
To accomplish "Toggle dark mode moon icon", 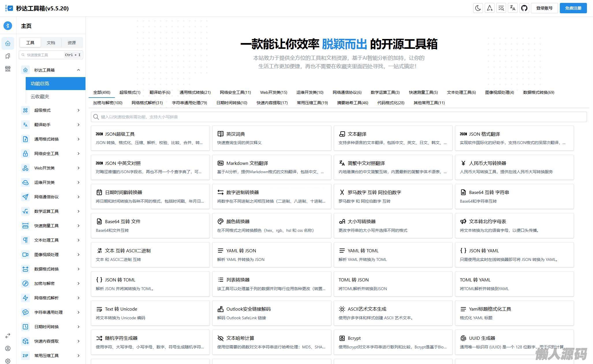I will 478,8.
